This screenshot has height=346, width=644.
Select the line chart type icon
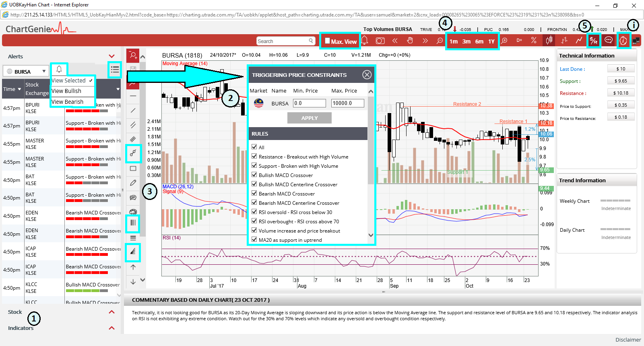coord(579,41)
